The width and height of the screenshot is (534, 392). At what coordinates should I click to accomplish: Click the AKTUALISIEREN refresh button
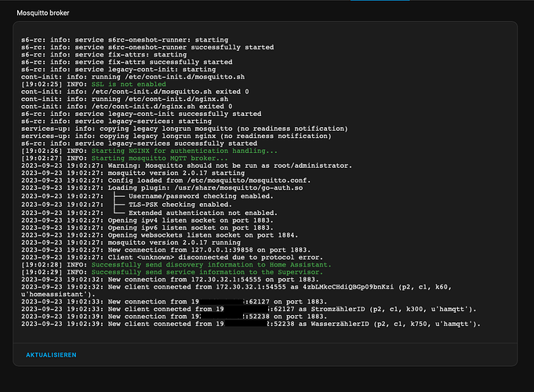point(51,355)
